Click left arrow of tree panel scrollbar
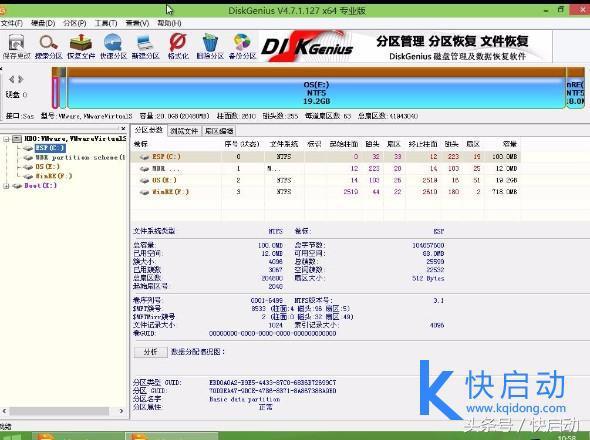The width and height of the screenshot is (590, 440). [4, 411]
